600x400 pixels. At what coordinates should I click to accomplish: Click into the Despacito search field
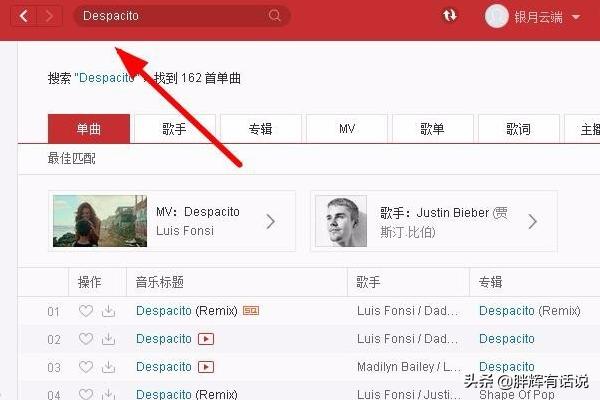[x=181, y=16]
